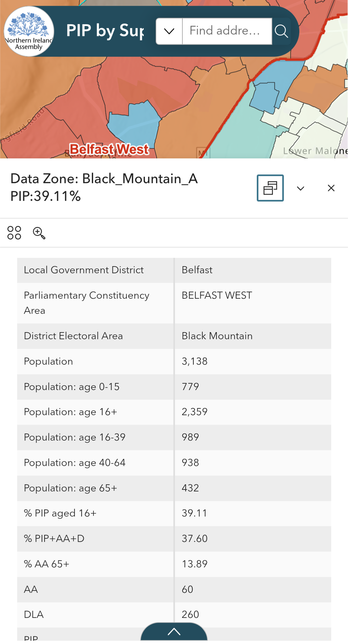Dock the popup panel icon
Viewport: 348px width, 644px height.
click(270, 188)
